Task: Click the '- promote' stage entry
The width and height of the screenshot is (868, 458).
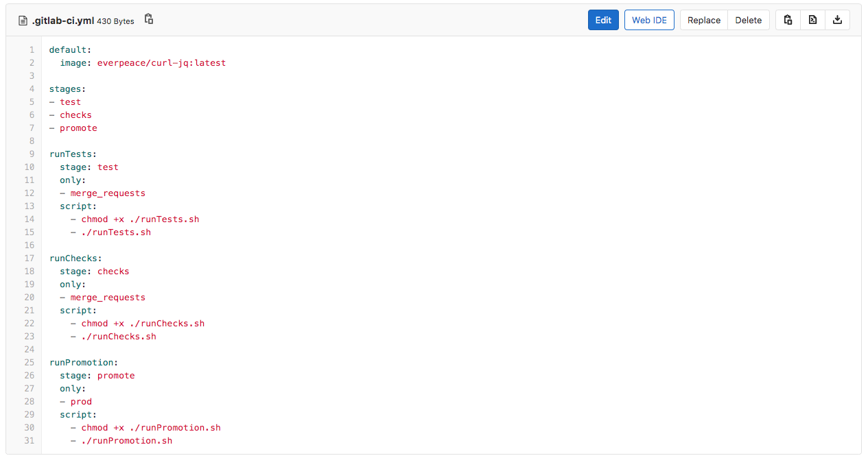Action: tap(73, 128)
